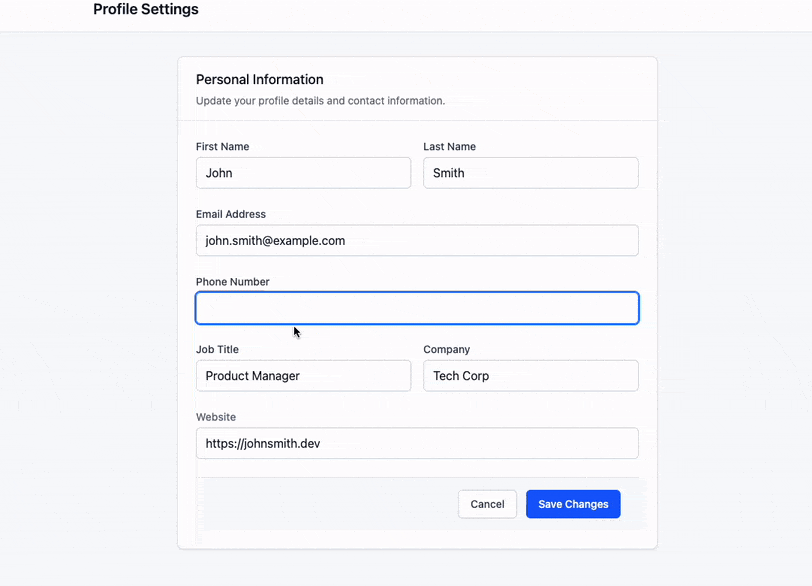Click the First Name field containing John
The width and height of the screenshot is (812, 586).
pyautogui.click(x=303, y=173)
